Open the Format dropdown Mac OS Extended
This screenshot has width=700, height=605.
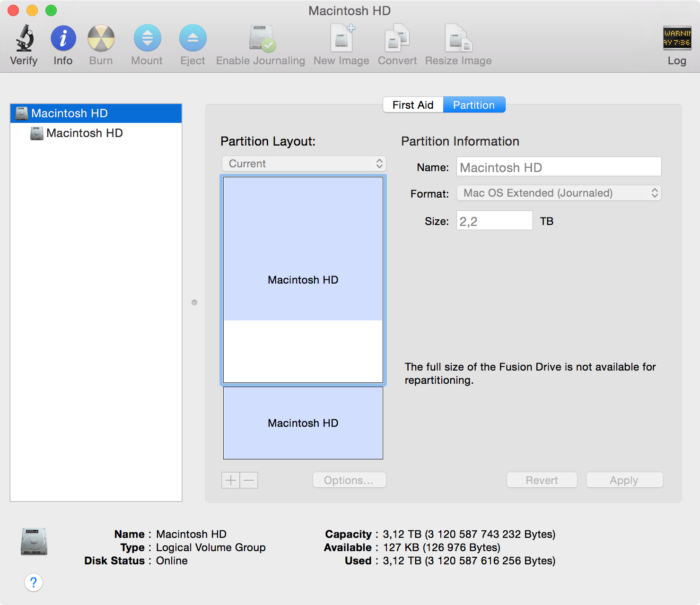[x=559, y=193]
